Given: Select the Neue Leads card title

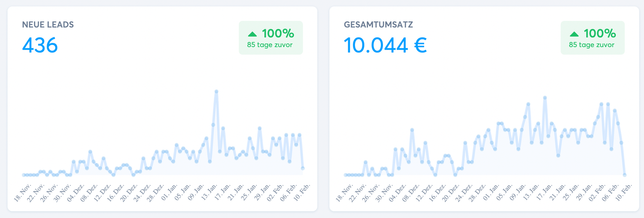Looking at the screenshot, I should coord(48,25).
